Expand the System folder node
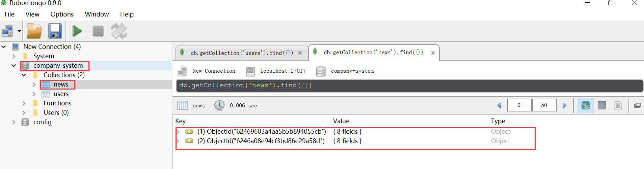 tap(14, 56)
